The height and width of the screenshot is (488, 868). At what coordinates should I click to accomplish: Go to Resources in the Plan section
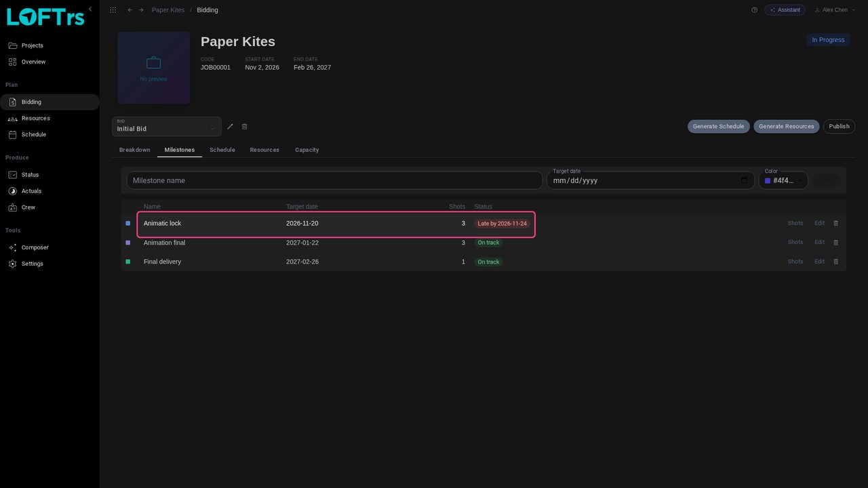[50, 119]
